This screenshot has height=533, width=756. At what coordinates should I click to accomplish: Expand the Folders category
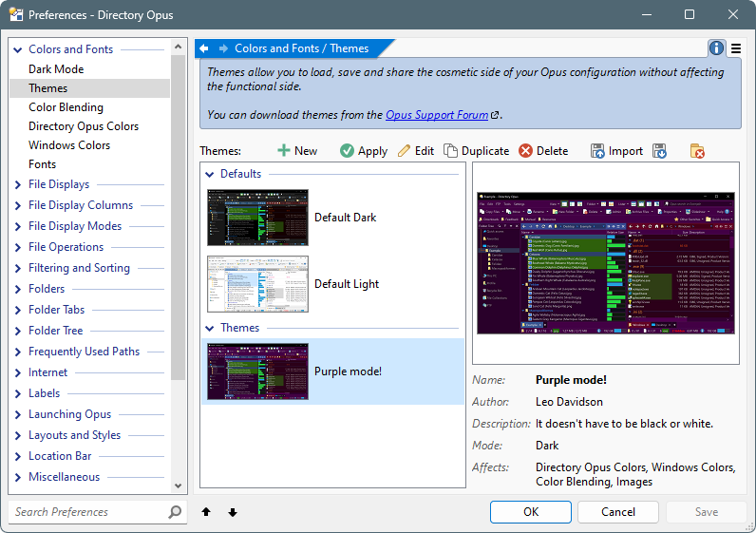point(18,289)
